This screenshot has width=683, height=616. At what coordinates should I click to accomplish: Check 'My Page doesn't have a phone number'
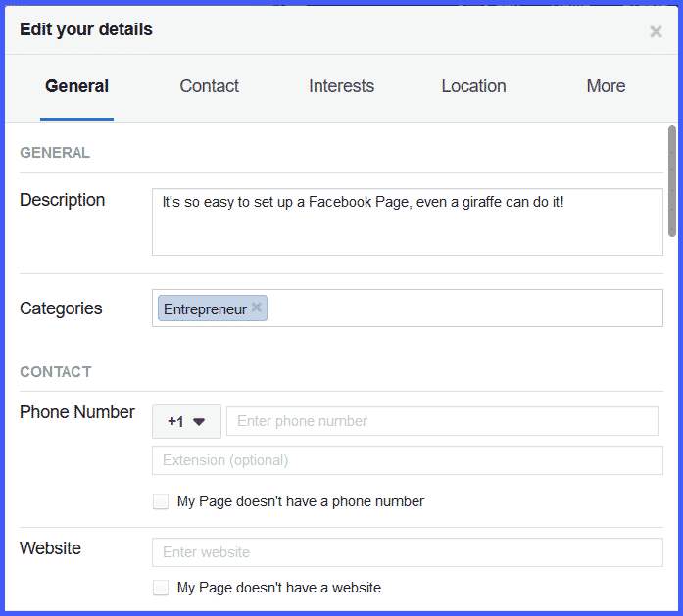(161, 501)
